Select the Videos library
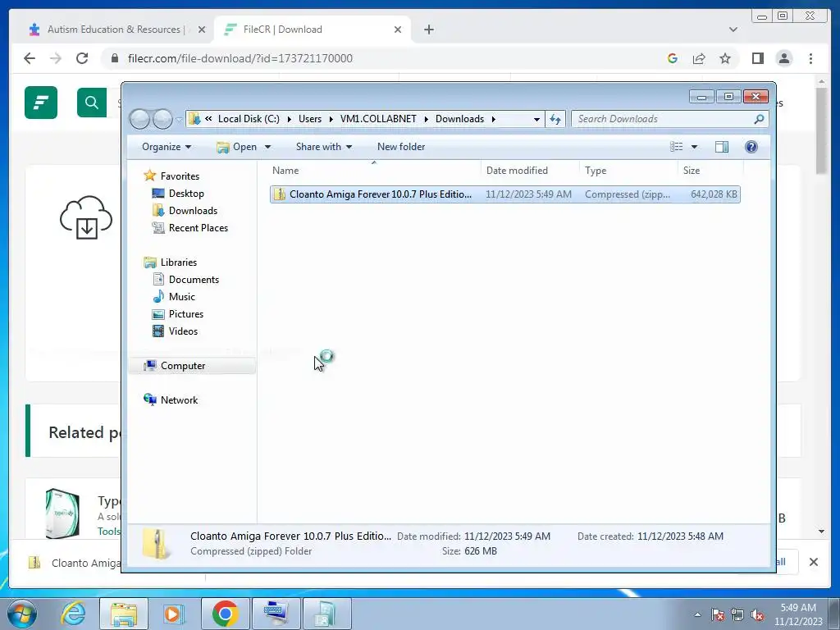Screen dimensions: 840x630 183,331
